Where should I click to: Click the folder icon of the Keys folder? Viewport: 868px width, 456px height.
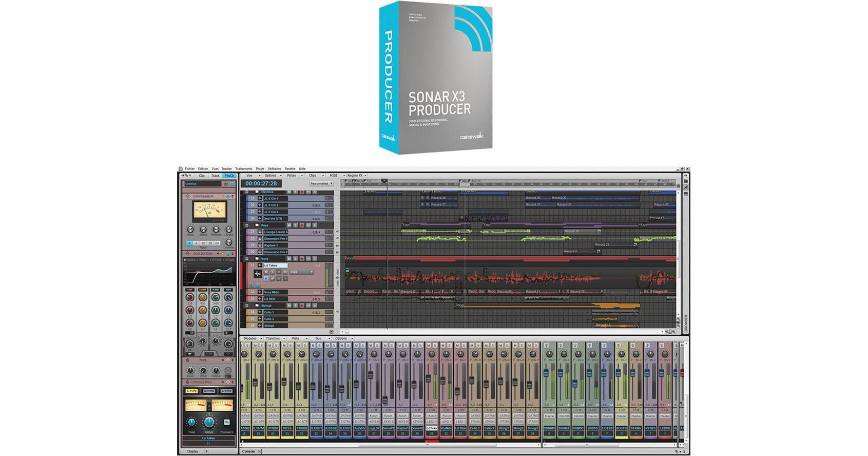tap(257, 225)
